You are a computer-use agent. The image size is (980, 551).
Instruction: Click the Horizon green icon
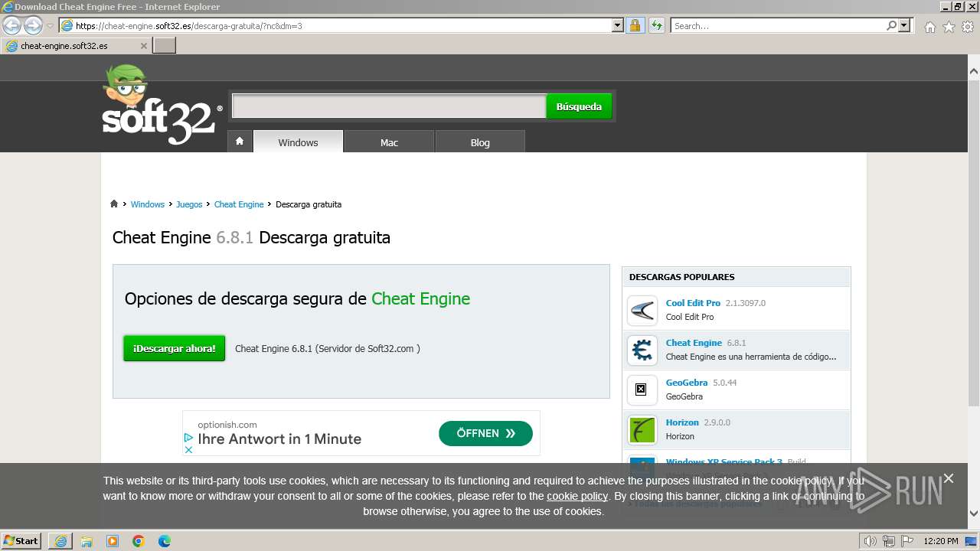(642, 429)
